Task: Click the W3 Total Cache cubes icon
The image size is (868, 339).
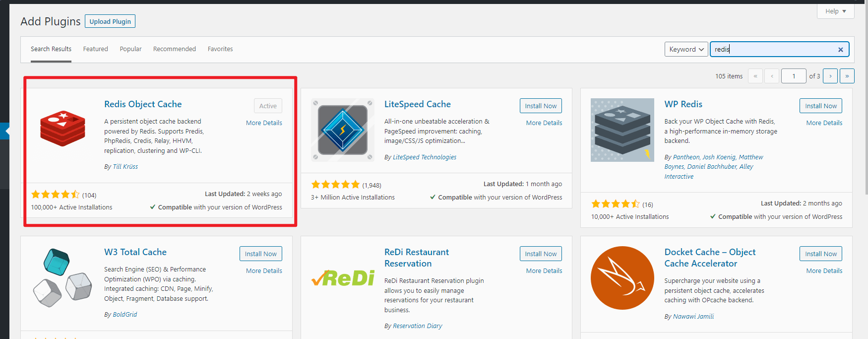Action: [x=62, y=278]
